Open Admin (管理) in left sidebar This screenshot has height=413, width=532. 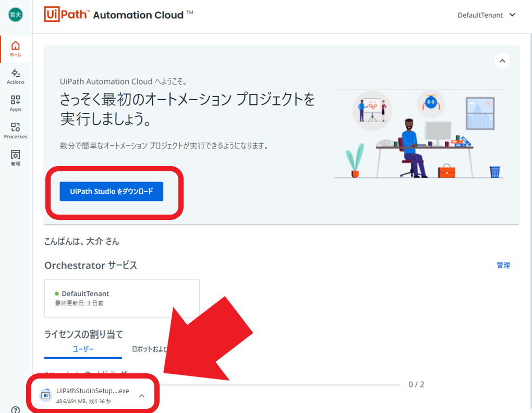coord(16,158)
